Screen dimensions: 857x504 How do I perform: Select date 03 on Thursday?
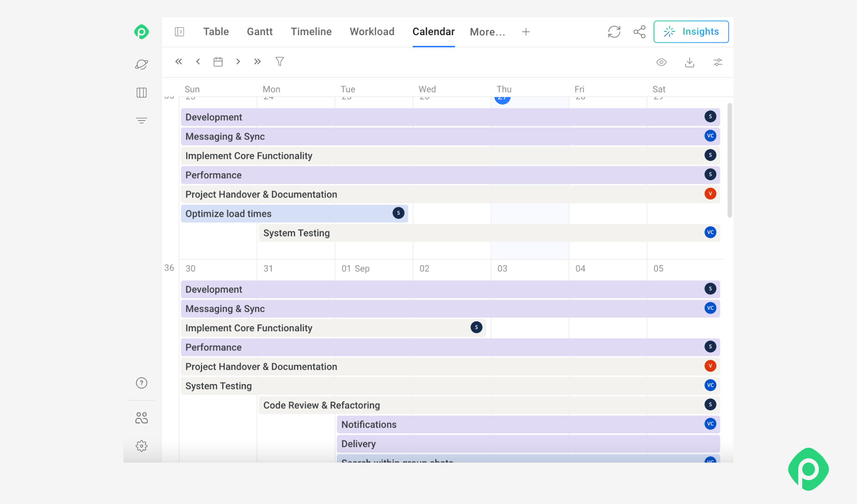(x=502, y=269)
